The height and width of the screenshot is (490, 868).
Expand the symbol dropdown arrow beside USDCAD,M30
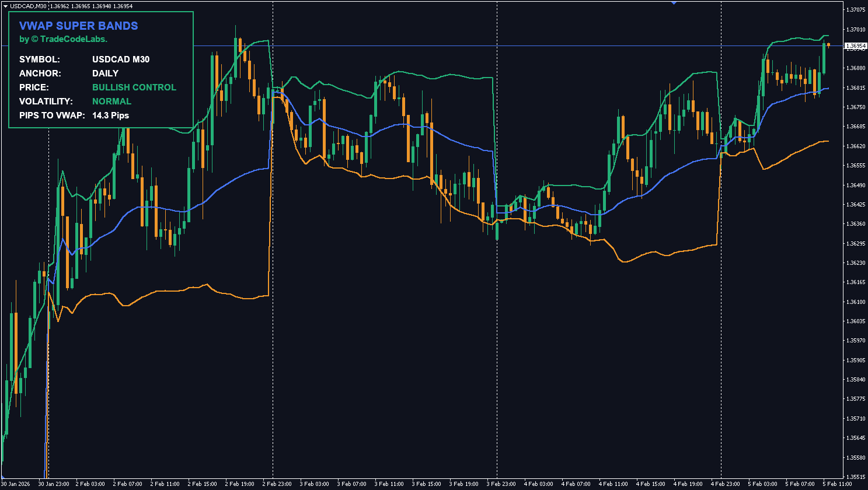pos(6,5)
